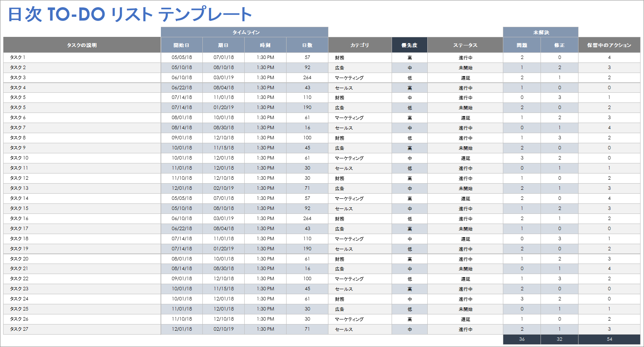Screen dimensions: 644x347
Task: Select the 修正 total cell showing 32
Action: (x=559, y=339)
